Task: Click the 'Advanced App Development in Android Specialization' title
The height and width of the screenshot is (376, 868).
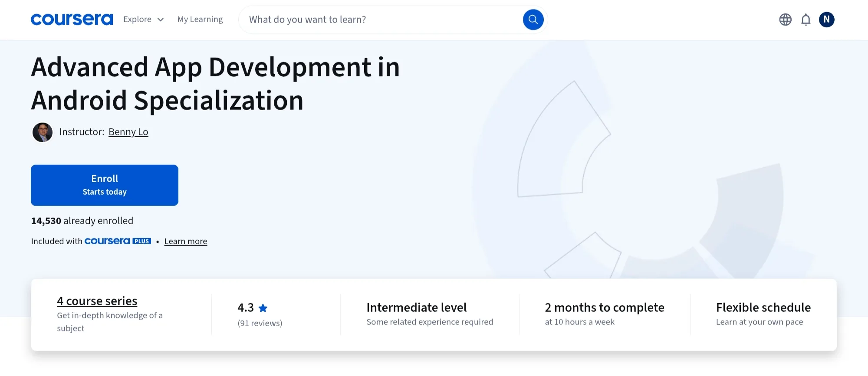Action: coord(215,84)
